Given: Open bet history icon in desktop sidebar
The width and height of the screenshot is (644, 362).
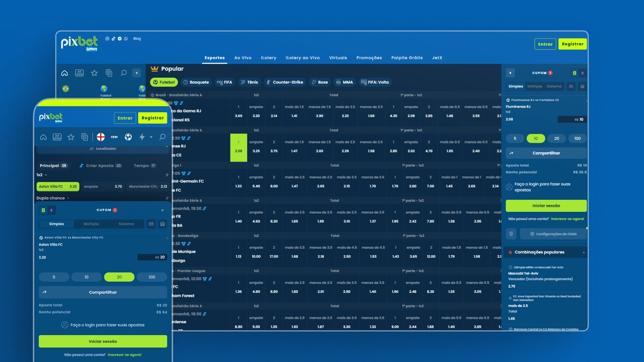Looking at the screenshot, I should (x=109, y=73).
